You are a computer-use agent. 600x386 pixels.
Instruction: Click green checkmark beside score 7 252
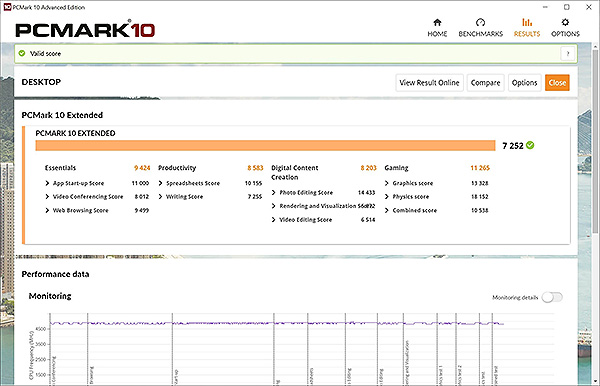point(530,145)
